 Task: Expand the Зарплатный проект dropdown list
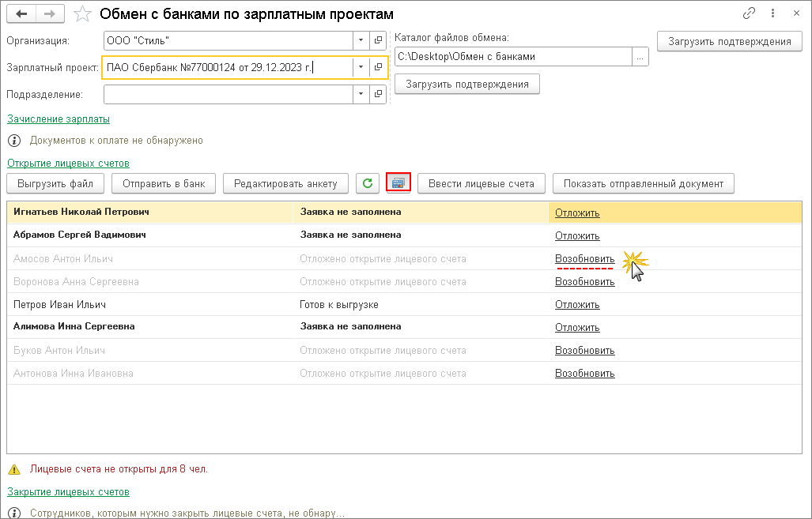point(361,67)
